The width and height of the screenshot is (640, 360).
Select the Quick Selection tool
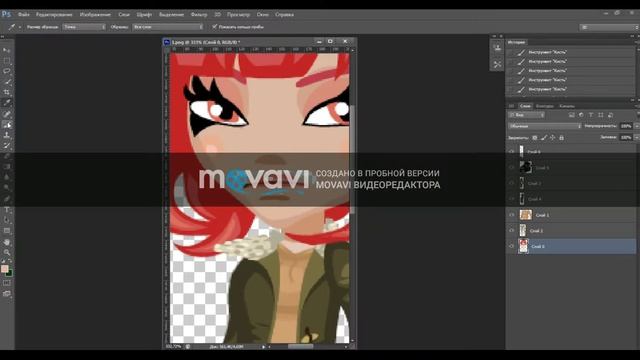click(x=7, y=82)
